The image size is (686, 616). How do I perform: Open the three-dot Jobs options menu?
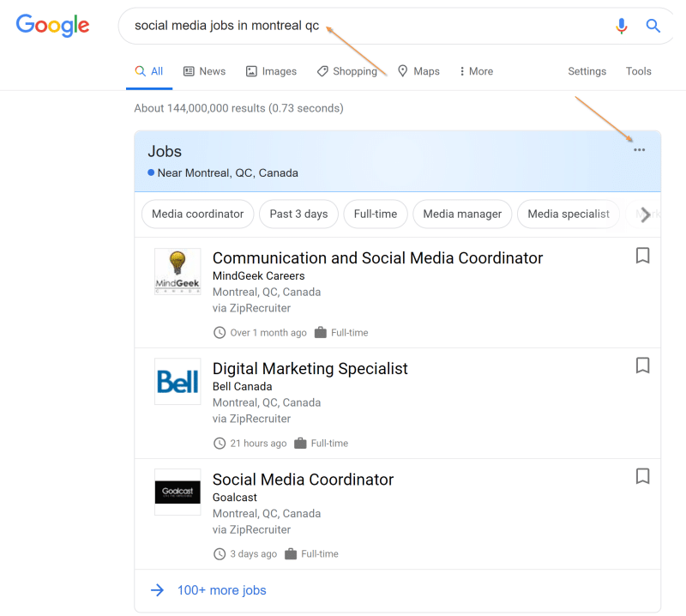[639, 150]
